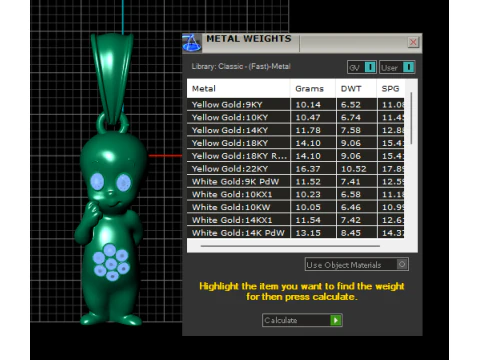Click the horizontal scrollbar under the table
Viewport: 480px width, 360px height.
290,246
